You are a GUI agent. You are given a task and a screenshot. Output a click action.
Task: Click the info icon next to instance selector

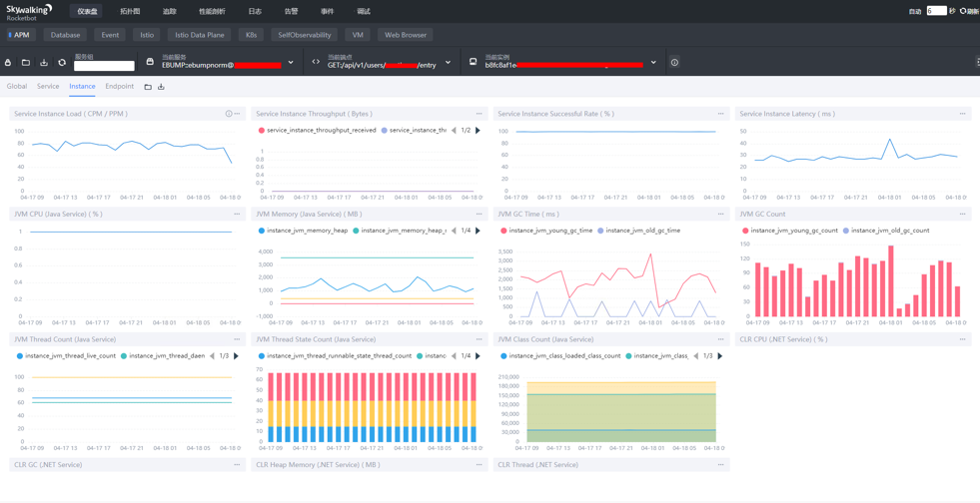coord(674,63)
